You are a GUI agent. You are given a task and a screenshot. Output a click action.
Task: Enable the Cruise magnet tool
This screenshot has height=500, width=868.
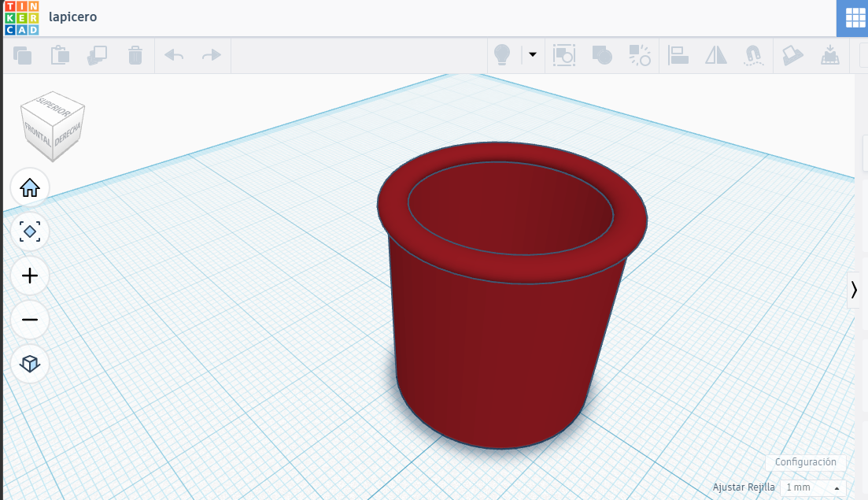753,55
